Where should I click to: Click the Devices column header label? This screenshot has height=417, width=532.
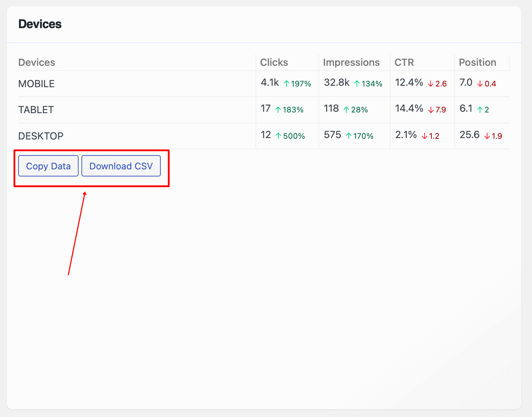click(37, 62)
